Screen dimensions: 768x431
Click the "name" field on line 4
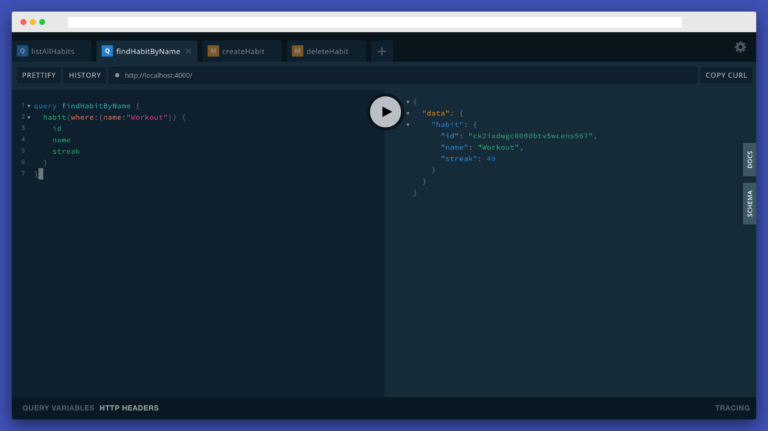(61, 140)
